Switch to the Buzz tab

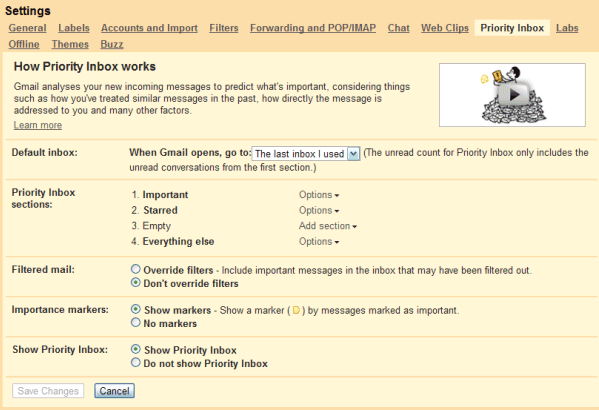(x=112, y=44)
